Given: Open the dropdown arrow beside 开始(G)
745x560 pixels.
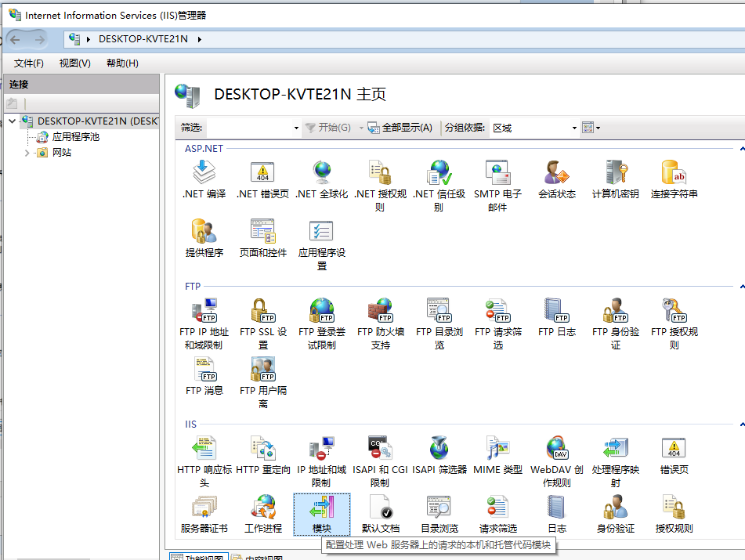Looking at the screenshot, I should click(x=361, y=128).
